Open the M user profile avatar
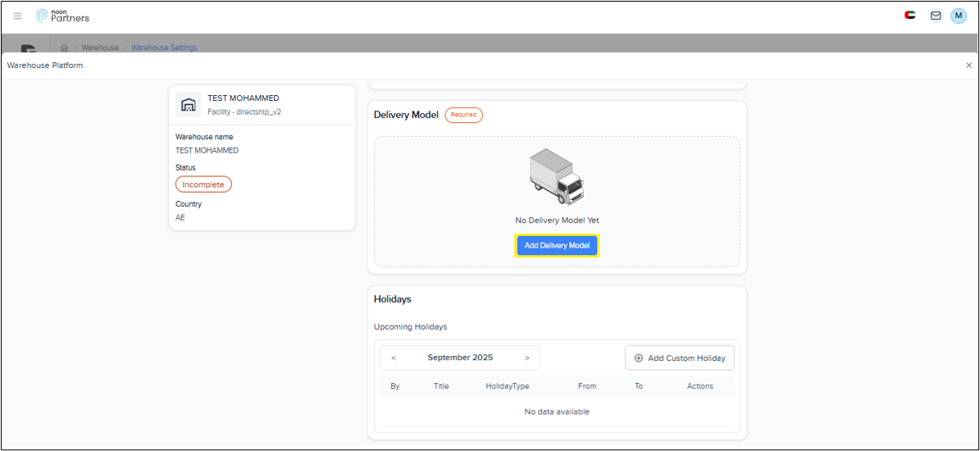 [x=958, y=16]
